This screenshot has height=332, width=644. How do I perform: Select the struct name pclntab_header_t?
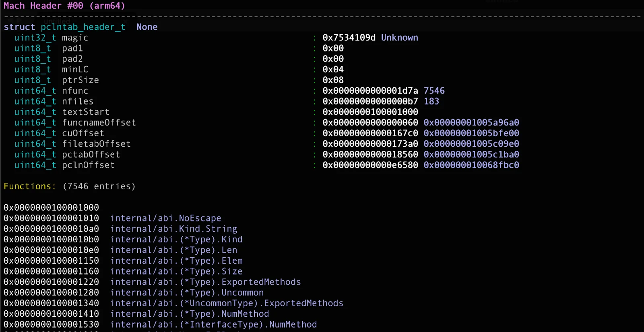[83, 27]
